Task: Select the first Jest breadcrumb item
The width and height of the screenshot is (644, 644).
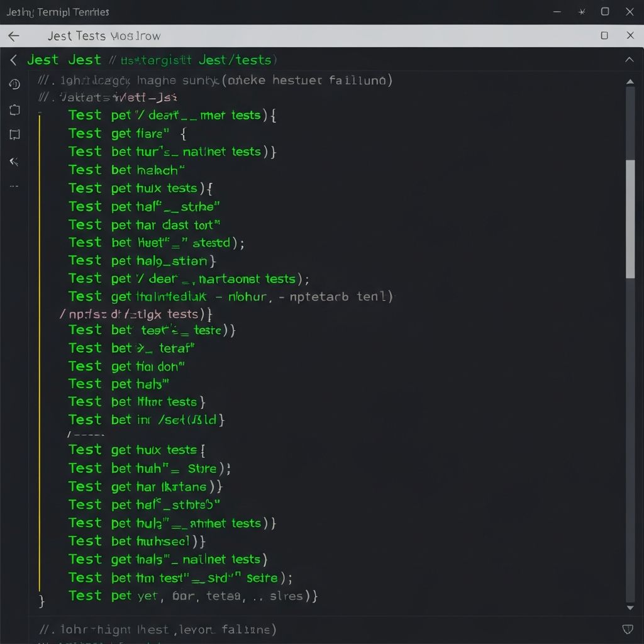Action: [43, 60]
